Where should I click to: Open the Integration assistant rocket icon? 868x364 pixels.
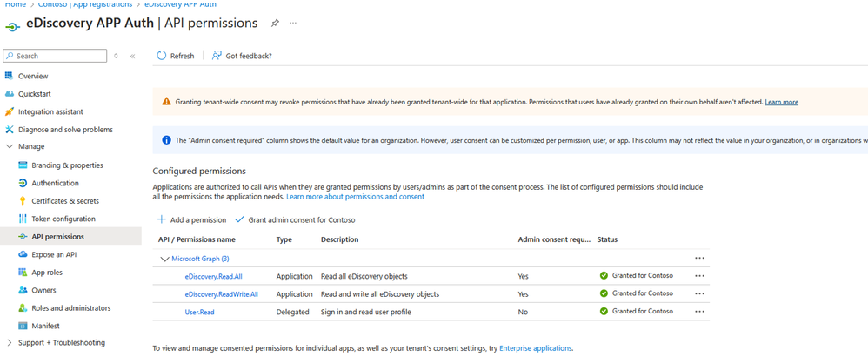pos(10,111)
